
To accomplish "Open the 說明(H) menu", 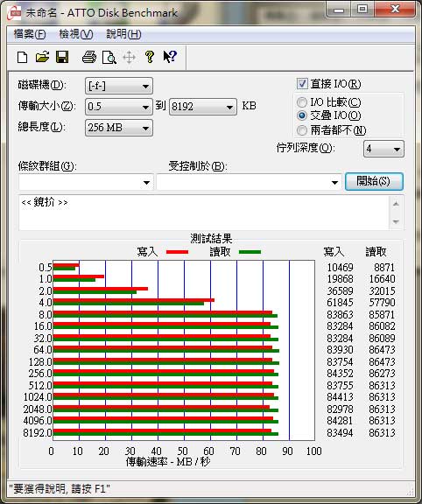I will click(x=123, y=34).
